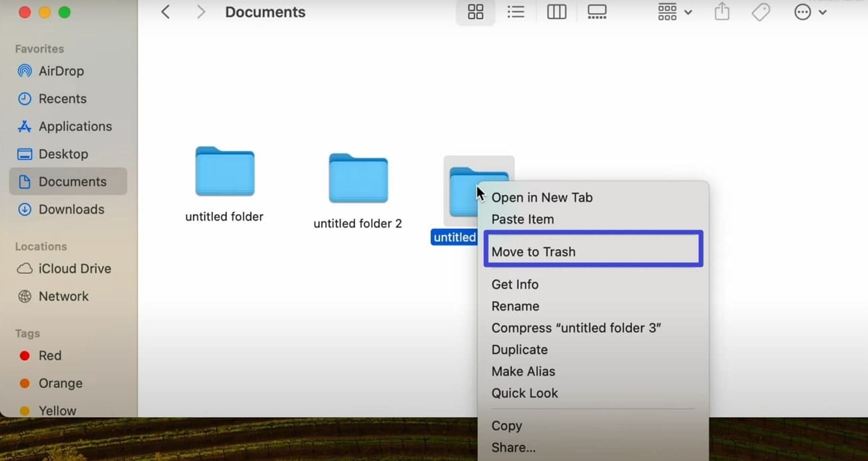868x461 pixels.
Task: Switch to column view in the toolbar
Action: 556,11
